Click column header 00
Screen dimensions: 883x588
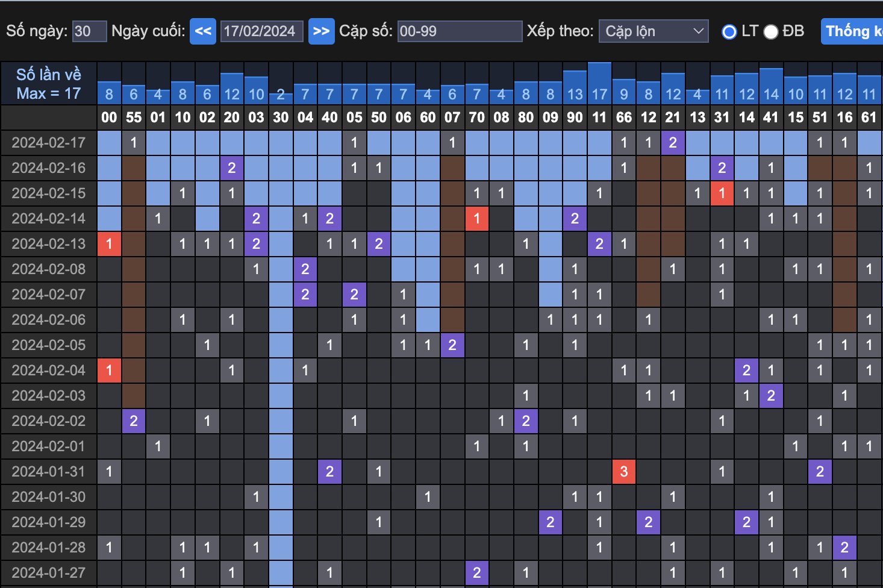tap(109, 117)
